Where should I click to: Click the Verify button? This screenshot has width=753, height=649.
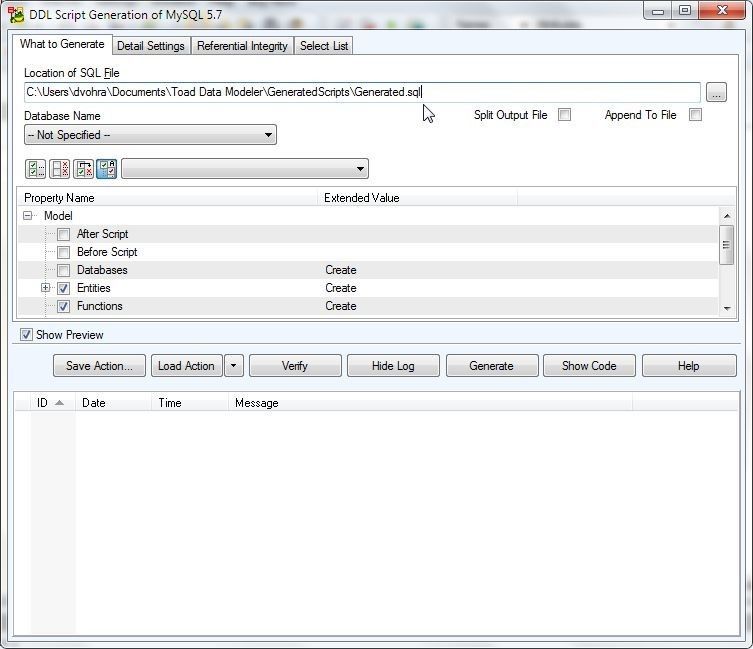[295, 366]
